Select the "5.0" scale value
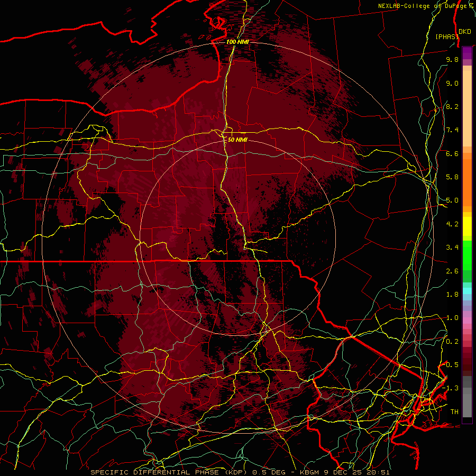 [x=452, y=200]
